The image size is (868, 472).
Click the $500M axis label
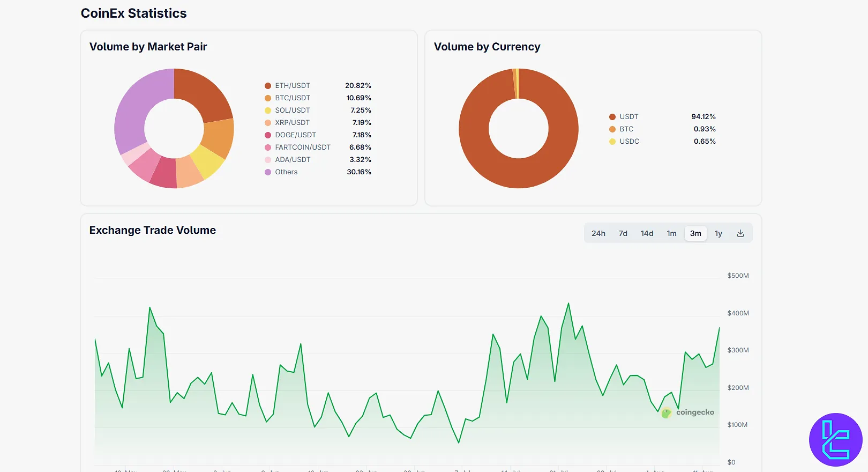coord(738,276)
